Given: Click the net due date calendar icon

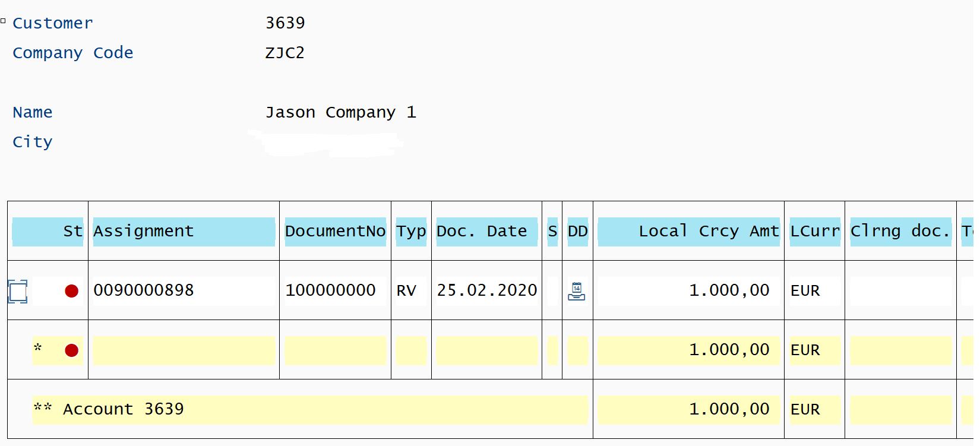Looking at the screenshot, I should tap(576, 291).
